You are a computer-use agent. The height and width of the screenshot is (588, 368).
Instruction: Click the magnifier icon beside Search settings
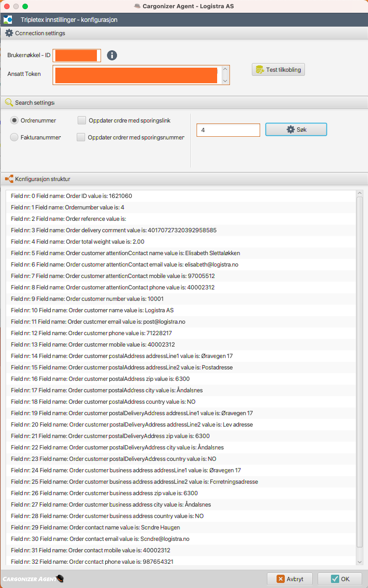pos(9,103)
